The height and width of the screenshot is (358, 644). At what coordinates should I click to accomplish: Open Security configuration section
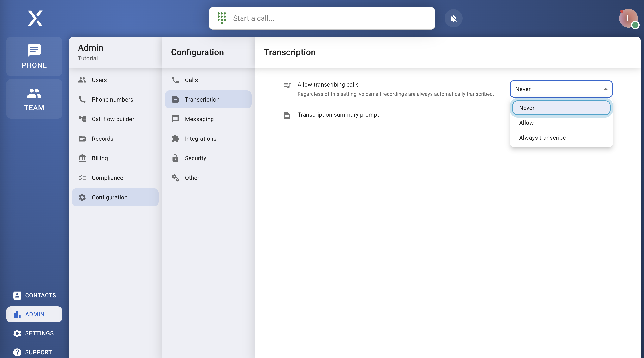click(195, 158)
